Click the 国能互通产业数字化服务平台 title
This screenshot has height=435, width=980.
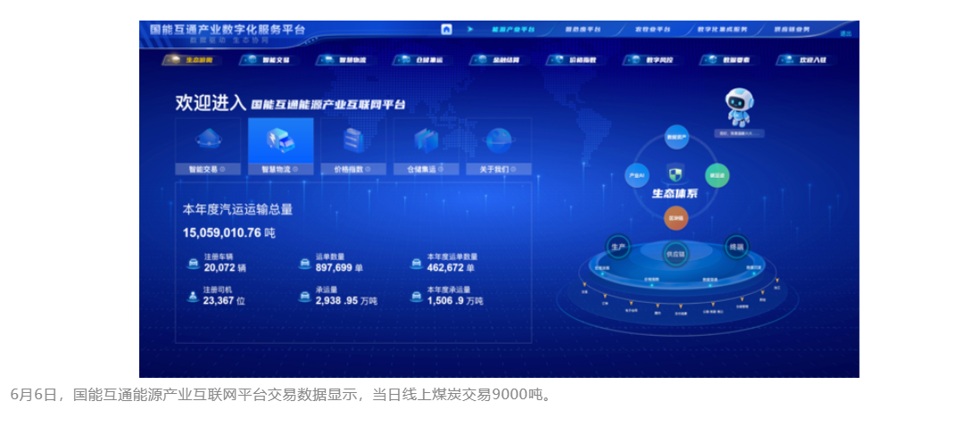tap(228, 29)
